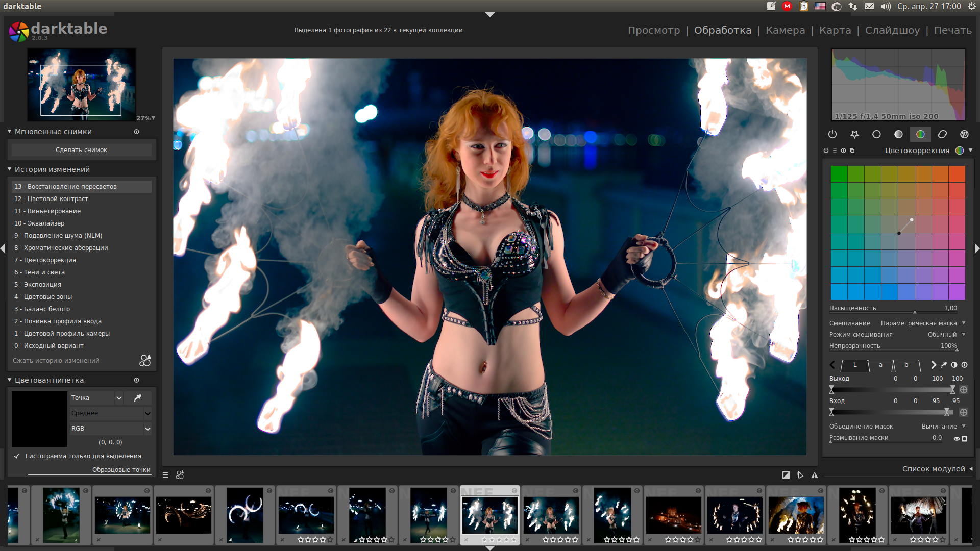The width and height of the screenshot is (980, 551).
Task: Collapse the Цветовая пипетка panel
Action: point(9,380)
